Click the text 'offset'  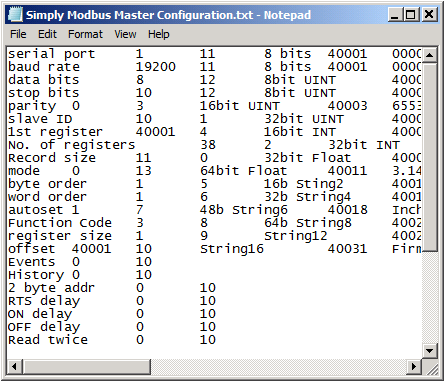[x=32, y=249]
